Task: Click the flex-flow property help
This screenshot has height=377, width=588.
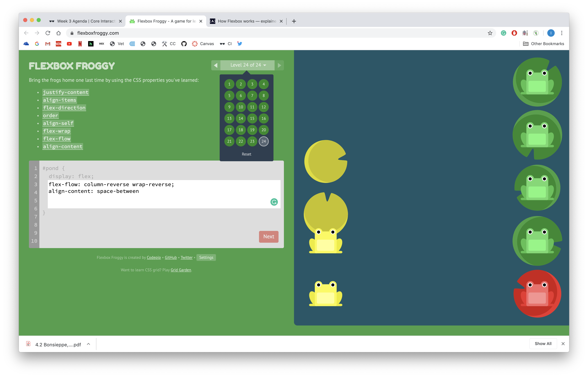Action: [x=57, y=139]
